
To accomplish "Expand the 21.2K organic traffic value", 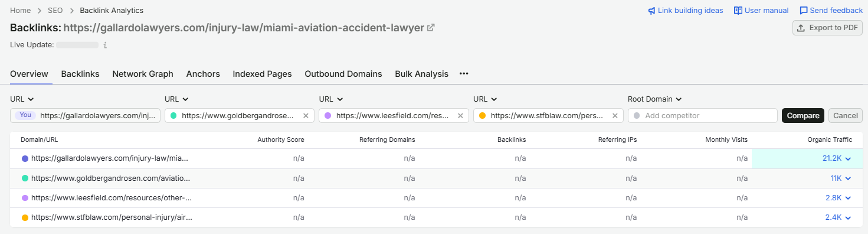I will click(837, 158).
